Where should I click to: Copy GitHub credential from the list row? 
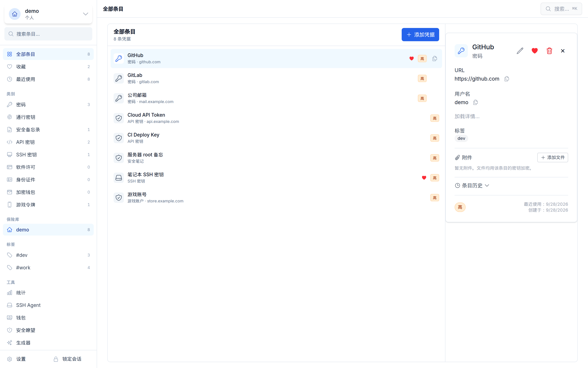coord(435,58)
